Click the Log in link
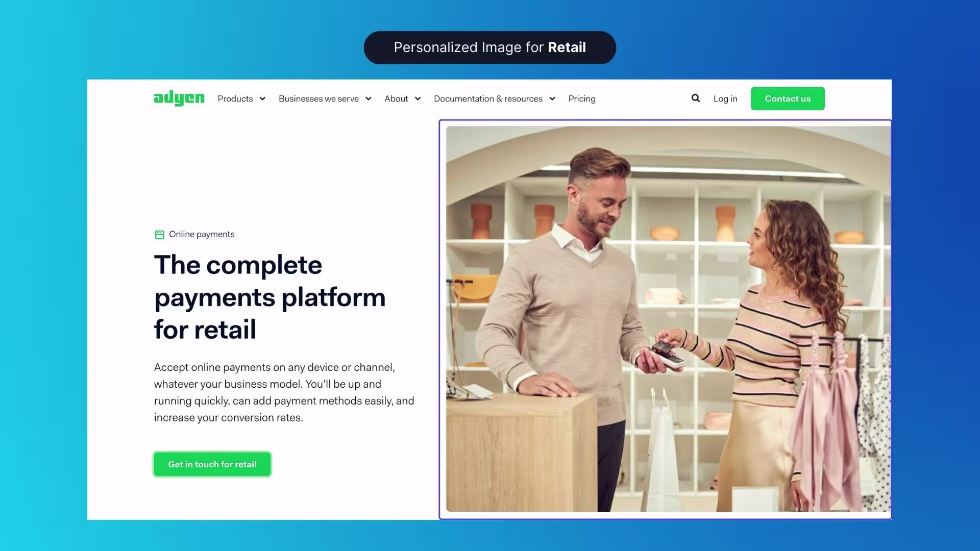Viewport: 980px width, 551px height. click(725, 98)
